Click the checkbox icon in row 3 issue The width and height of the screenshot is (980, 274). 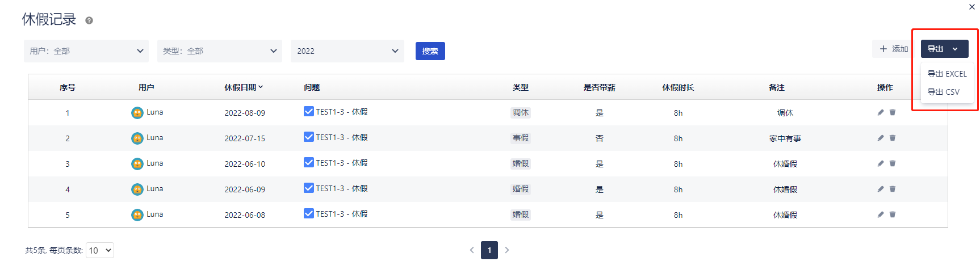click(x=309, y=162)
